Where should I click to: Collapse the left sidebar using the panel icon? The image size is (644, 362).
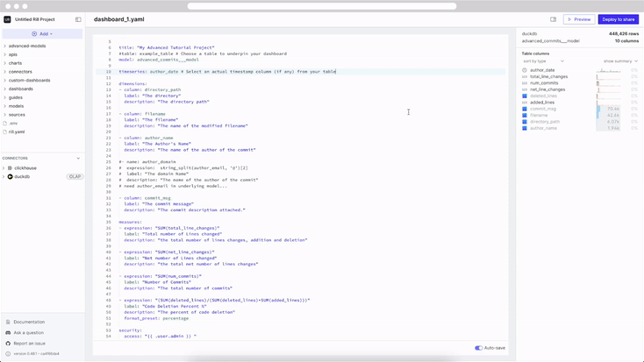pos(78,19)
